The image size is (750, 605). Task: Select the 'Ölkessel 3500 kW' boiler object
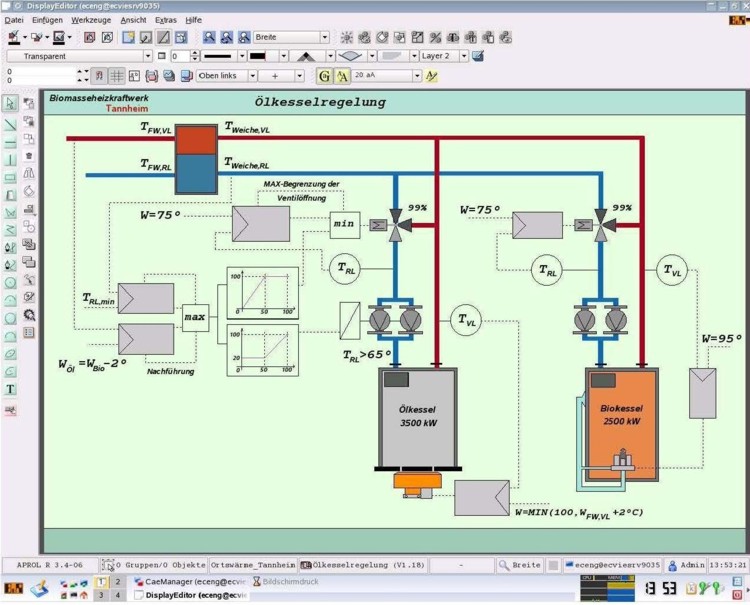click(418, 417)
